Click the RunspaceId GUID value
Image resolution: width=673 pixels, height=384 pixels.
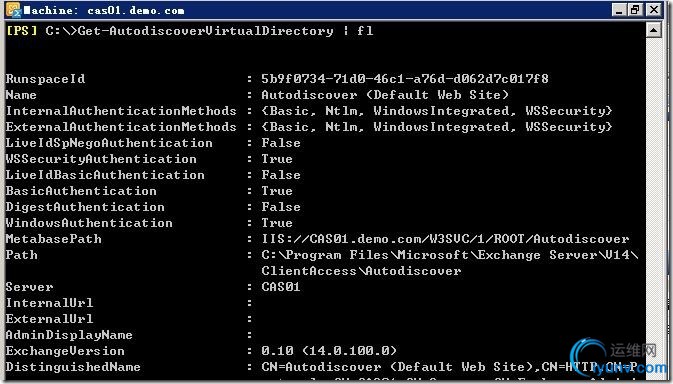point(405,79)
